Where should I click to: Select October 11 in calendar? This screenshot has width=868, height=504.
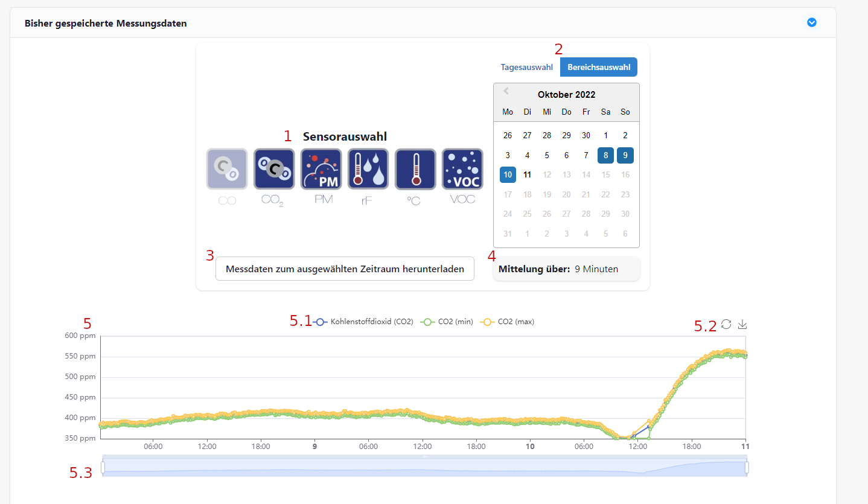pyautogui.click(x=527, y=175)
